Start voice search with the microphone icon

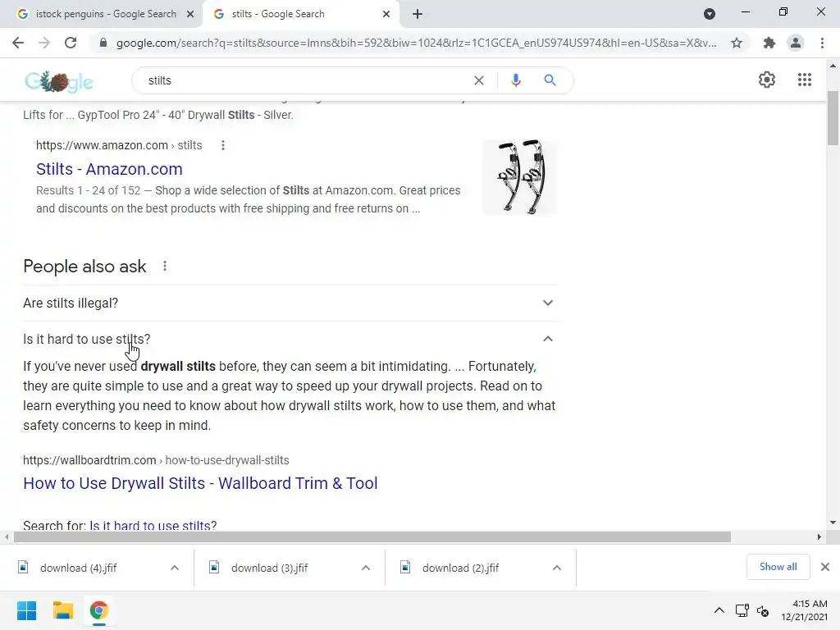[x=515, y=80]
